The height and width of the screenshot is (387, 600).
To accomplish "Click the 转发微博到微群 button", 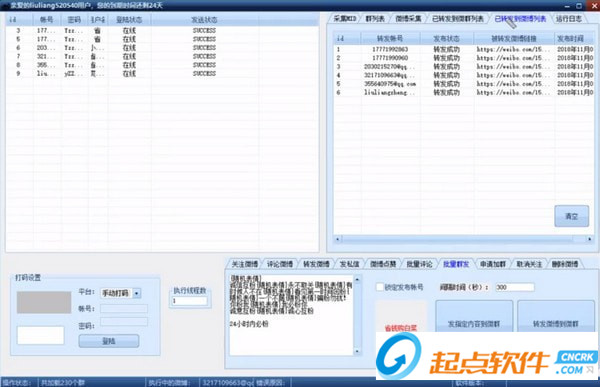I will pos(556,317).
